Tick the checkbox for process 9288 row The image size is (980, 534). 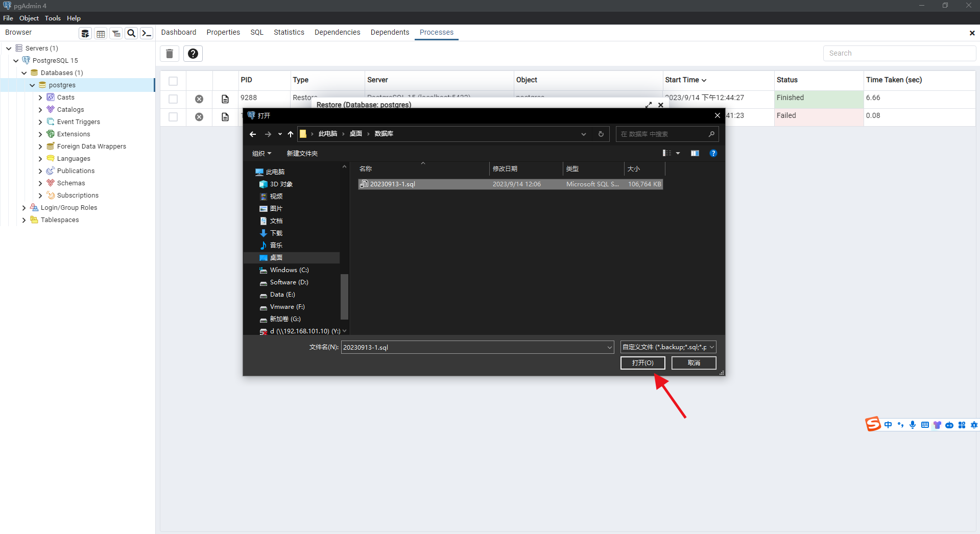tap(173, 99)
